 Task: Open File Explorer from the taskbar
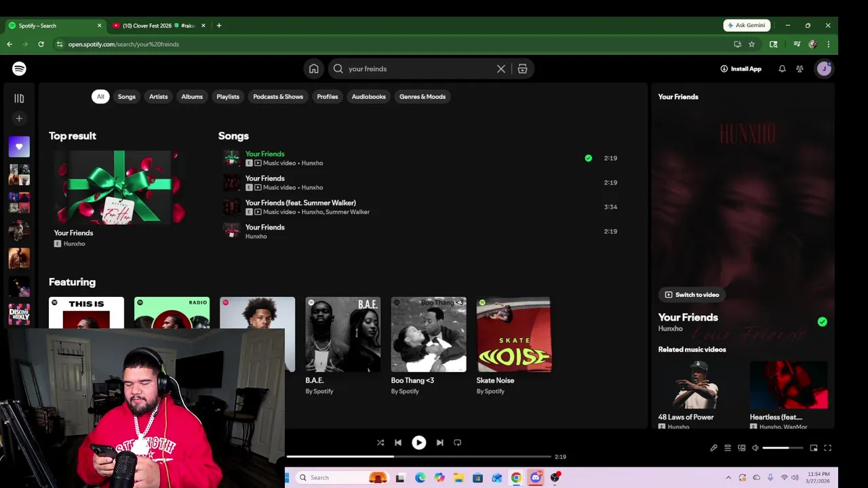(458, 478)
